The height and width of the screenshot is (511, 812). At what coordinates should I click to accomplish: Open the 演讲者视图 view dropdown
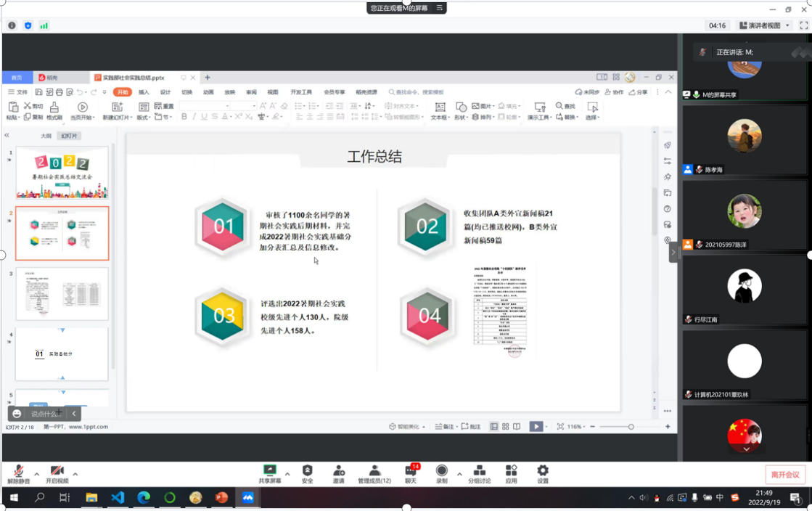(x=764, y=25)
